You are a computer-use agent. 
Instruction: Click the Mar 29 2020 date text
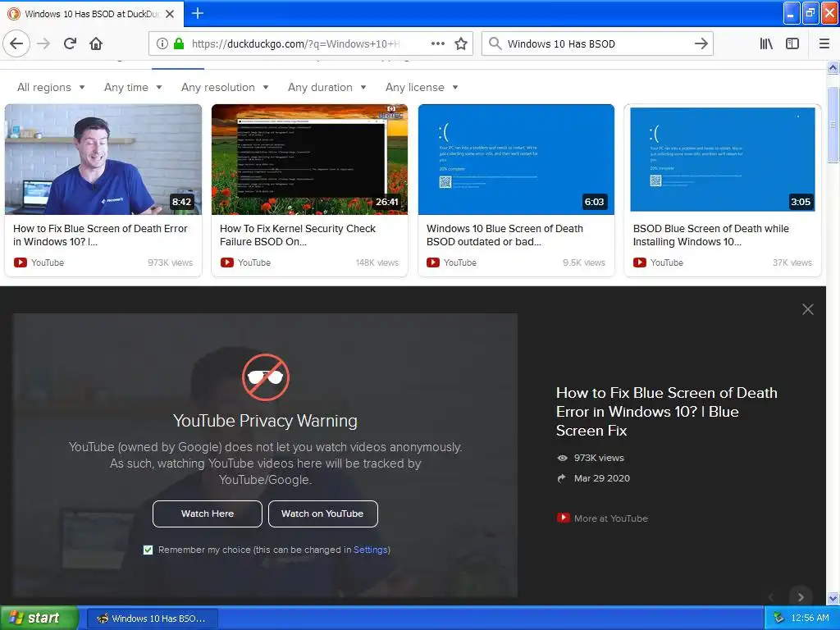tap(601, 478)
